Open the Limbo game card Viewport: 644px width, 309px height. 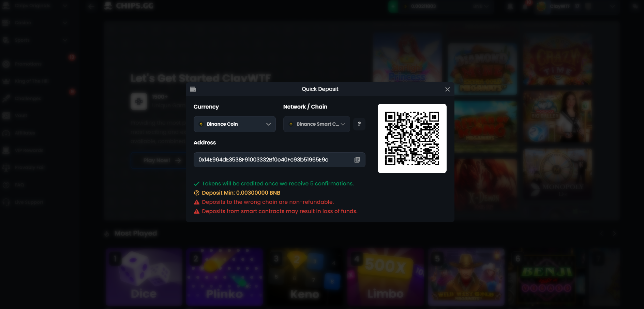click(x=386, y=277)
